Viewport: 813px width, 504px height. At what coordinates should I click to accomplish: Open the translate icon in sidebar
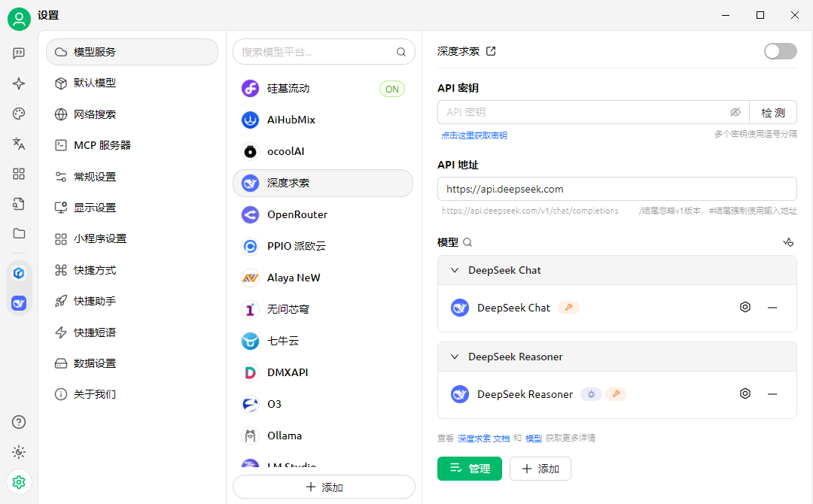tap(19, 144)
